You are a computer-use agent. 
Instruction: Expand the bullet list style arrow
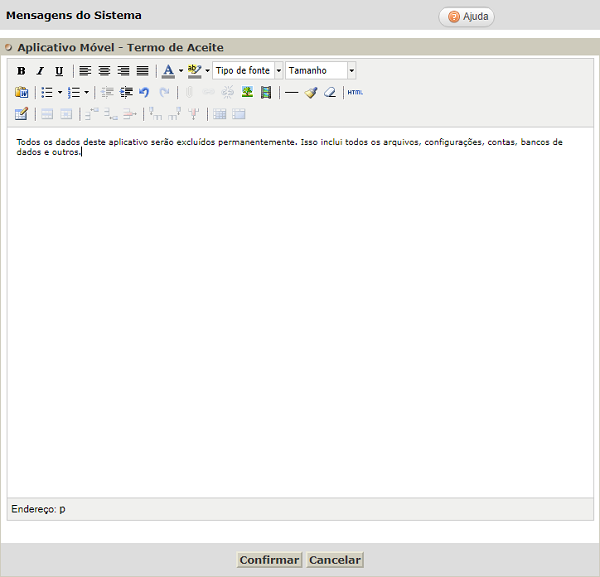(60, 92)
